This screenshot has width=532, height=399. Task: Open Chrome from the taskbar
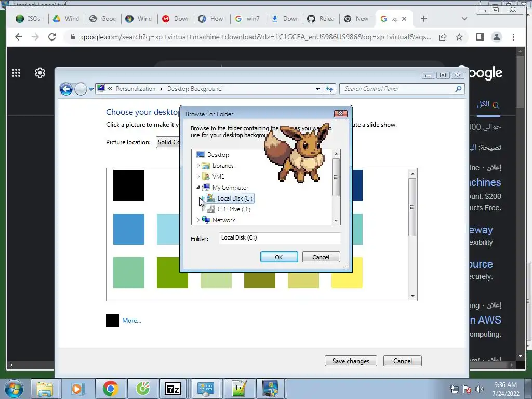[110, 389]
